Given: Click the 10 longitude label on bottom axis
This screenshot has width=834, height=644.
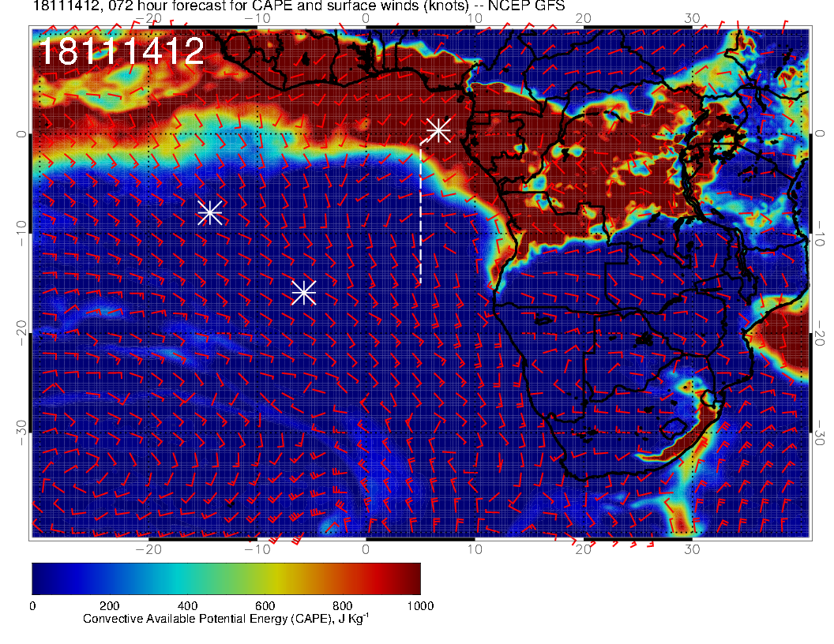Looking at the screenshot, I should [x=475, y=549].
